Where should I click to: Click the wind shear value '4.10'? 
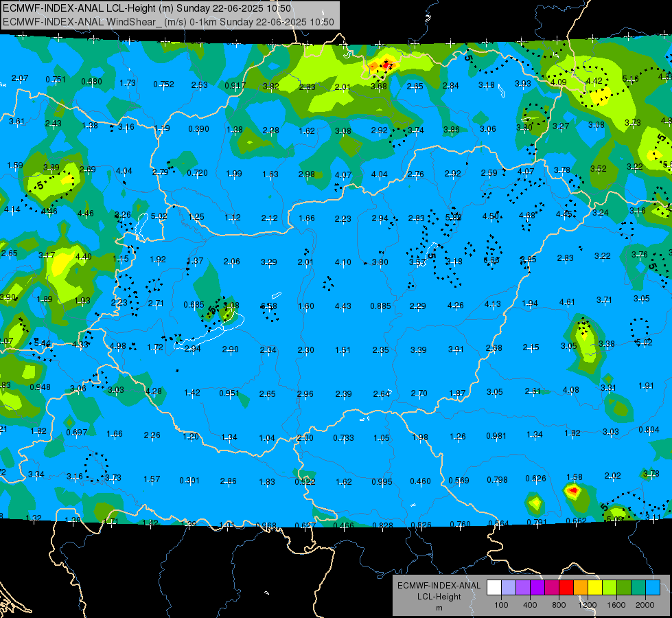click(x=343, y=262)
